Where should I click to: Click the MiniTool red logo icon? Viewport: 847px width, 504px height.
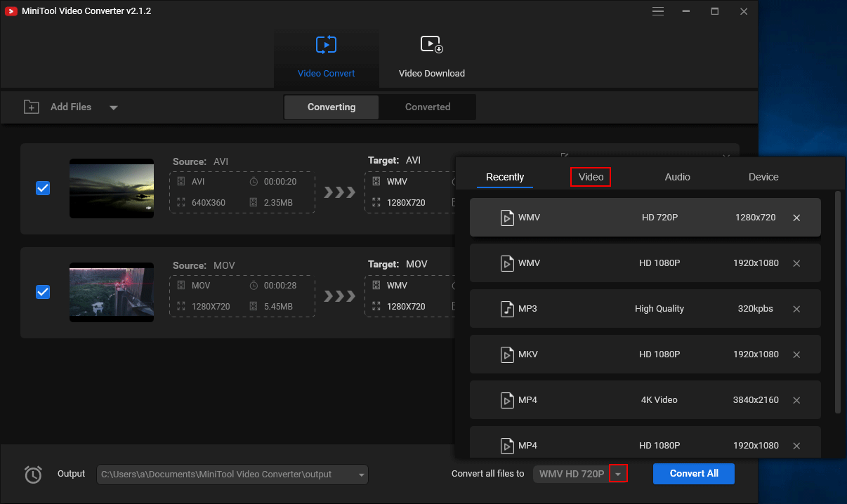tap(11, 11)
